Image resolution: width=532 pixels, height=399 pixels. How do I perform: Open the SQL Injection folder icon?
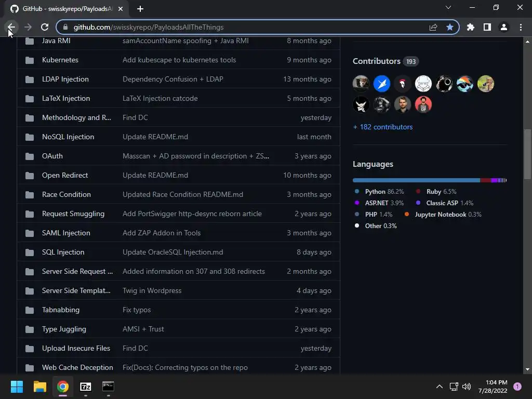30,252
